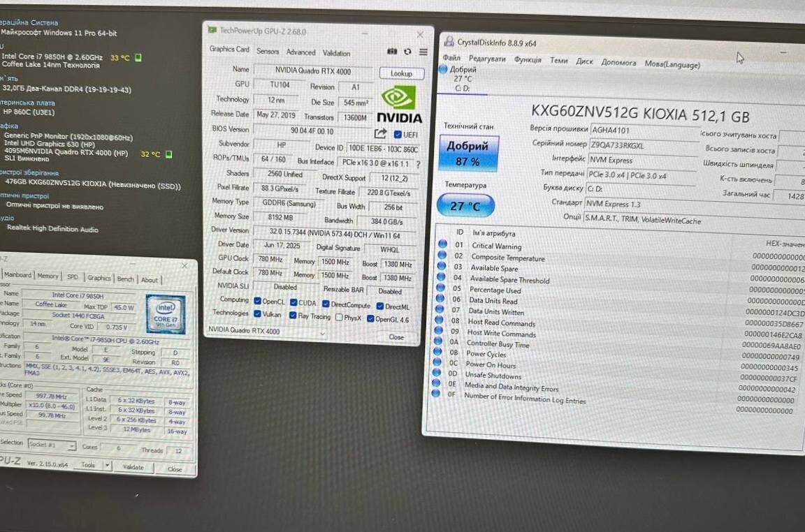Image resolution: width=805 pixels, height=532 pixels.
Task: Click the BIOS export share icon
Action: (x=380, y=133)
